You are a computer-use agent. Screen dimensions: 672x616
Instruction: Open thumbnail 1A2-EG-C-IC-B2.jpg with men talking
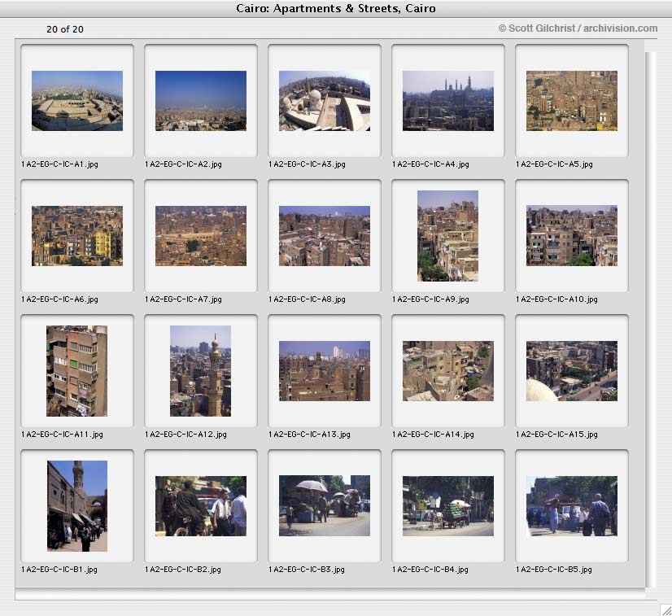[201, 506]
